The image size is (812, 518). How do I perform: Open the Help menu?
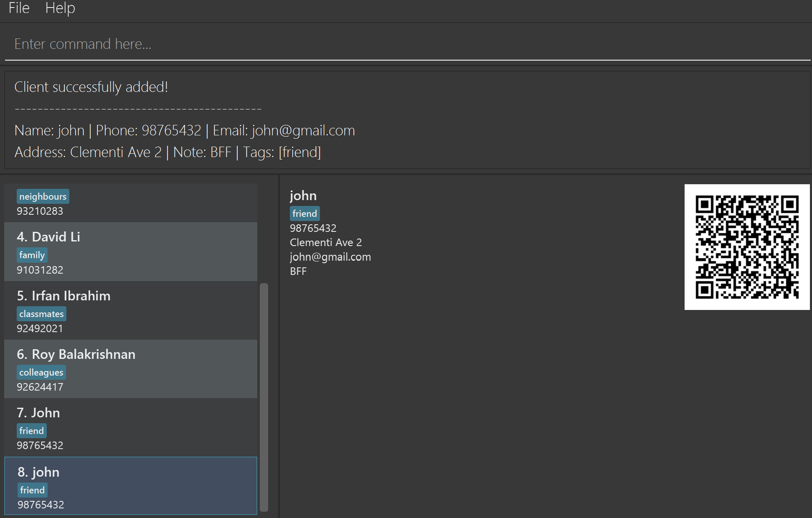point(60,8)
